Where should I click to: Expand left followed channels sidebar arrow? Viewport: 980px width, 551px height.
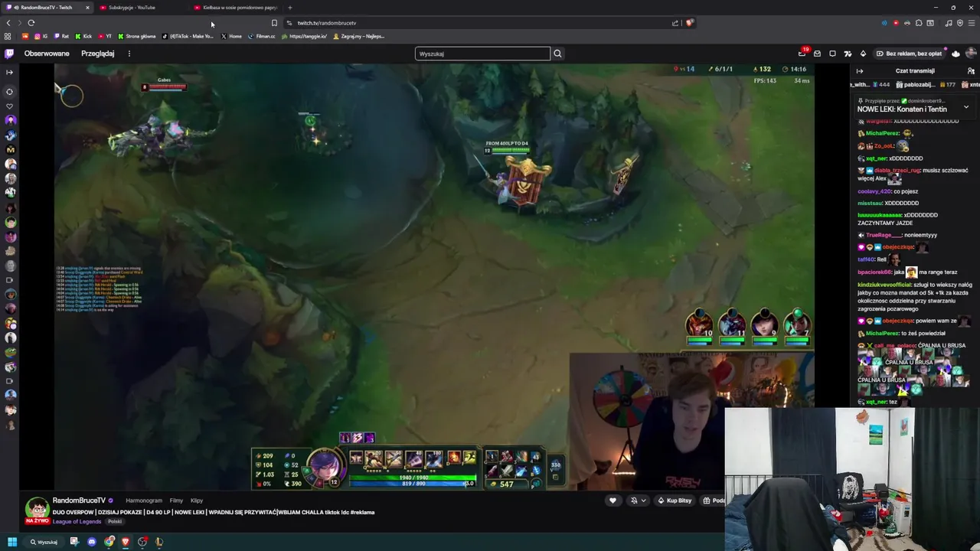9,72
